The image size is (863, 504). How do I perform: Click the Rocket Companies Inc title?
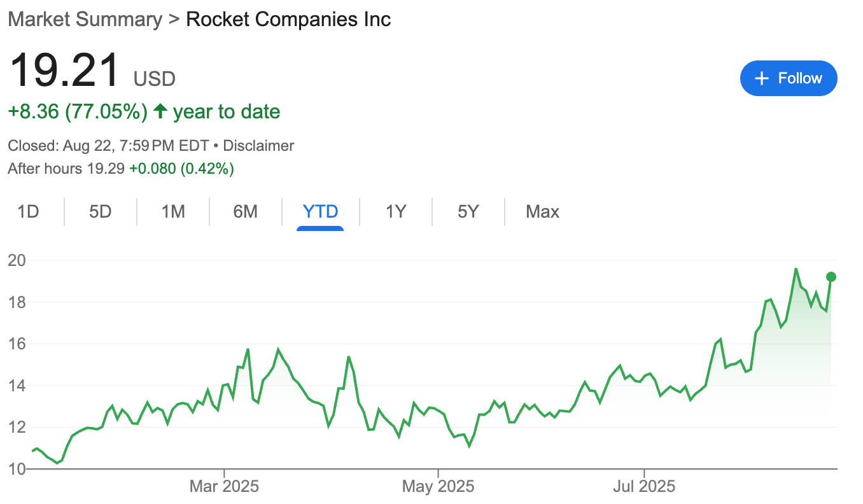[x=288, y=19]
